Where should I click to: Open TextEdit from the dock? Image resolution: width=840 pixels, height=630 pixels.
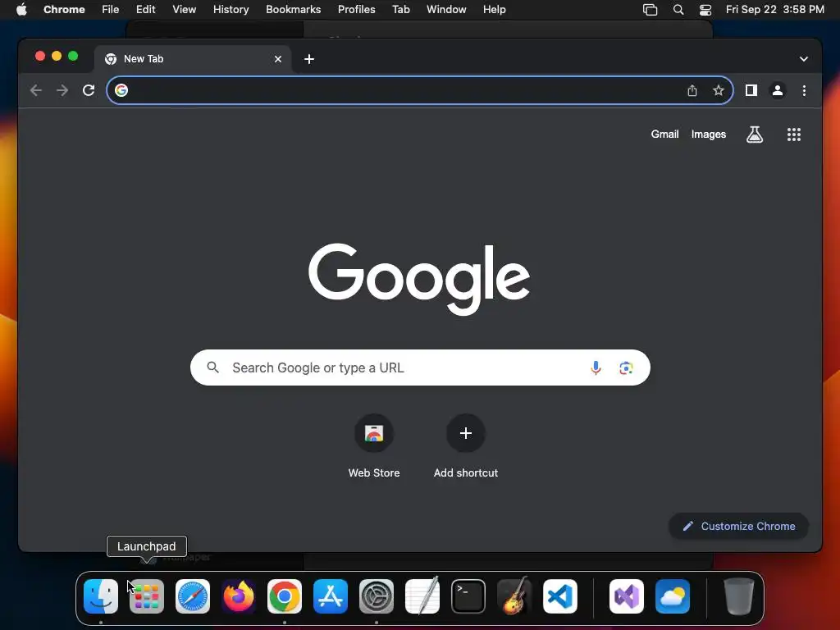[x=422, y=596]
